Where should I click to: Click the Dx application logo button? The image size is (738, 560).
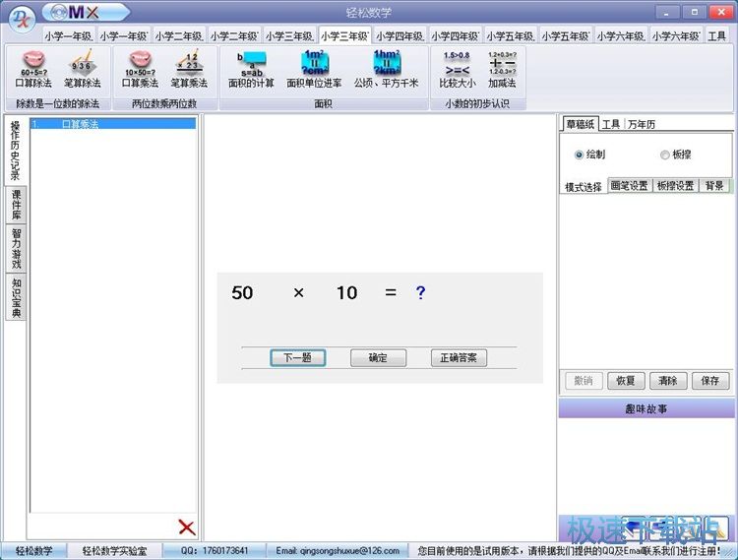[22, 20]
